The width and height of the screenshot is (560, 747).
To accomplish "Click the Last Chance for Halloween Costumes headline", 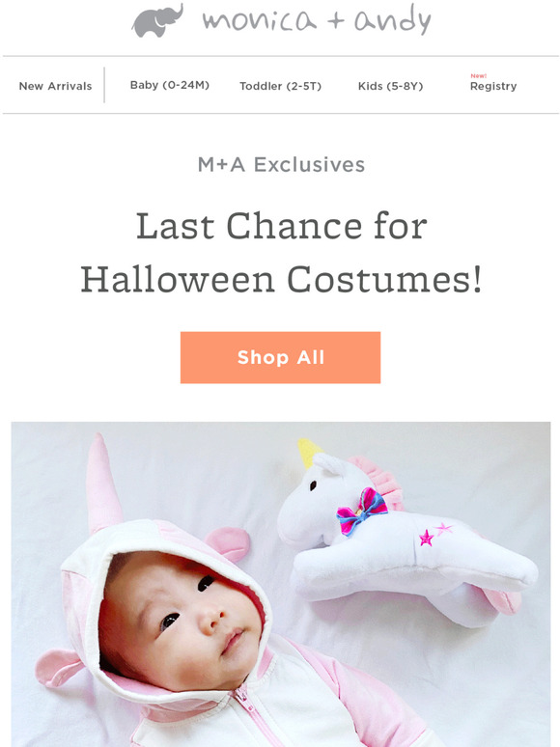I will point(281,253).
